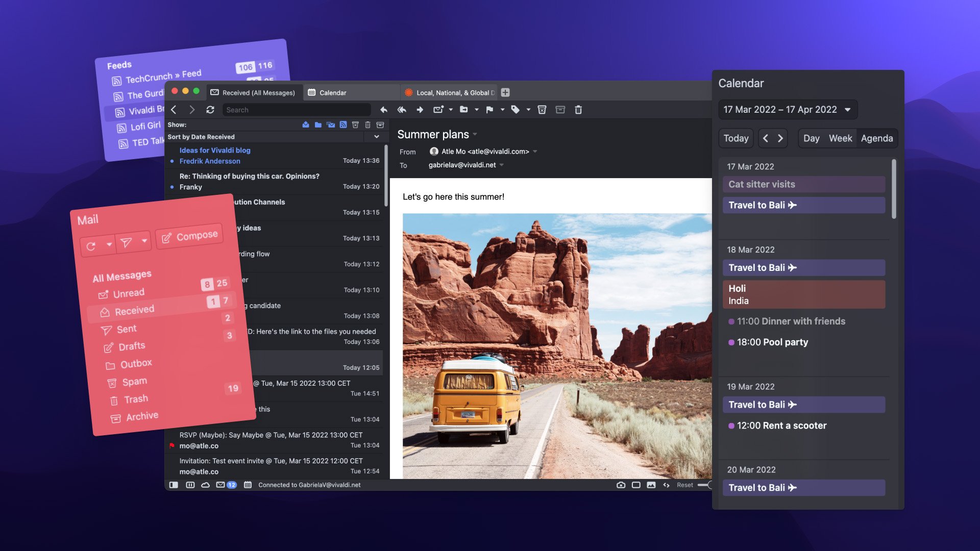This screenshot has width=980, height=551.
Task: Click the move/forward icon in email toolbar
Action: click(x=420, y=110)
